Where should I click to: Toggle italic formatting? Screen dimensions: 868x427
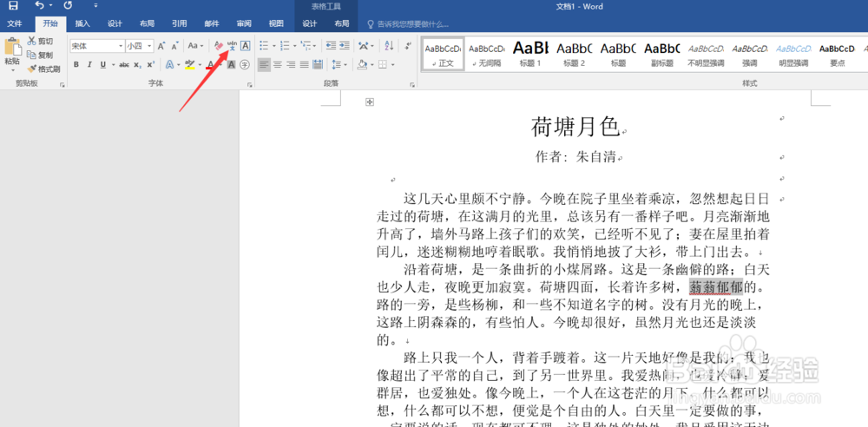click(89, 65)
